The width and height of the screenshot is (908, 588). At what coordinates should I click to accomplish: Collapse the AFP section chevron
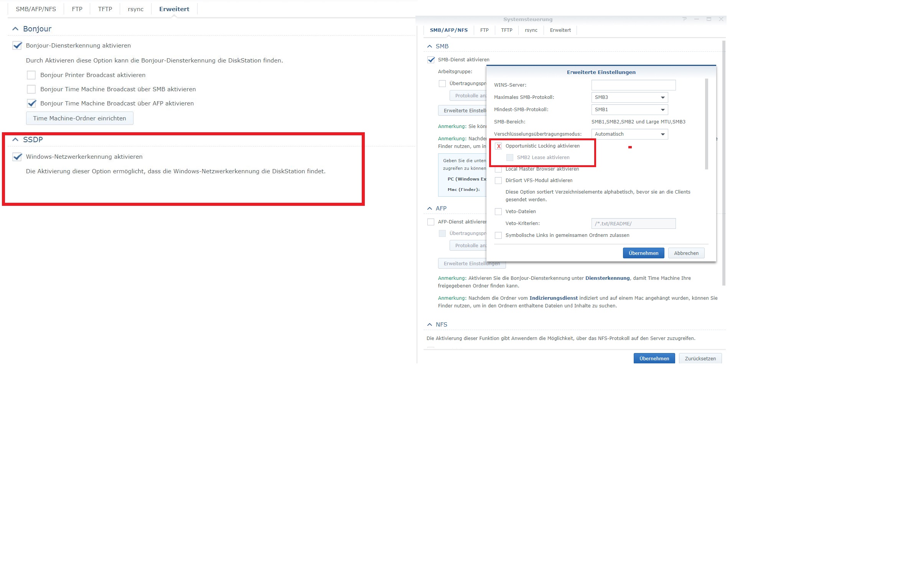[430, 209]
